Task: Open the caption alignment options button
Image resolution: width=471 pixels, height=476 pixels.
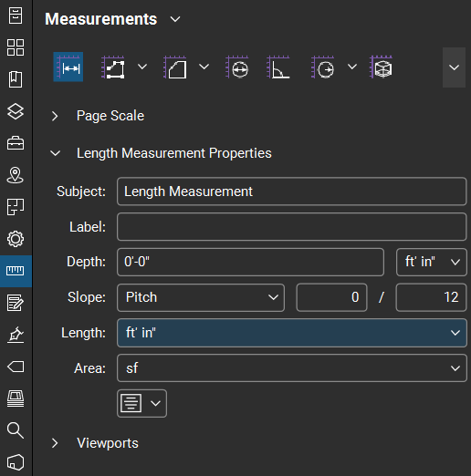Action: click(x=141, y=403)
